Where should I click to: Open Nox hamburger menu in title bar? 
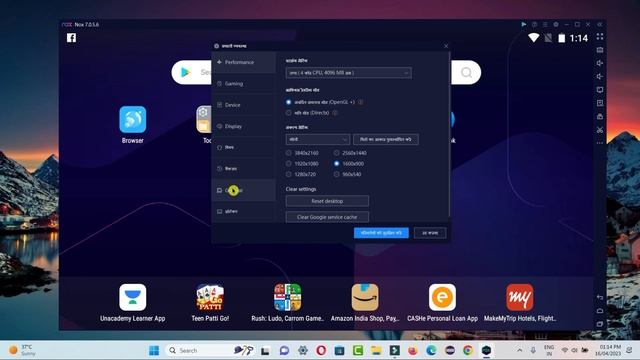(x=545, y=24)
